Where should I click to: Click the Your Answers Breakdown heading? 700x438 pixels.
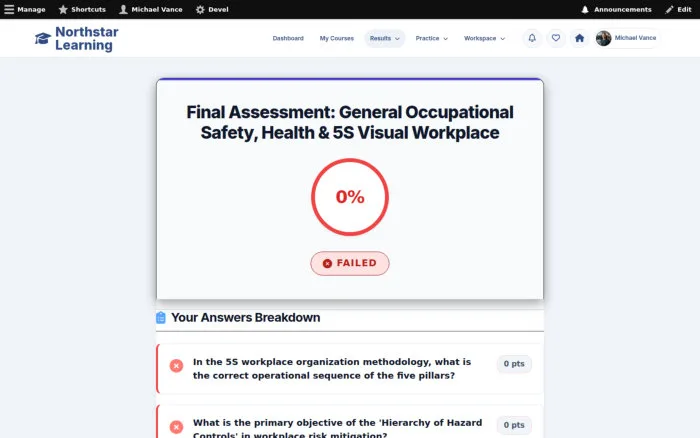246,317
